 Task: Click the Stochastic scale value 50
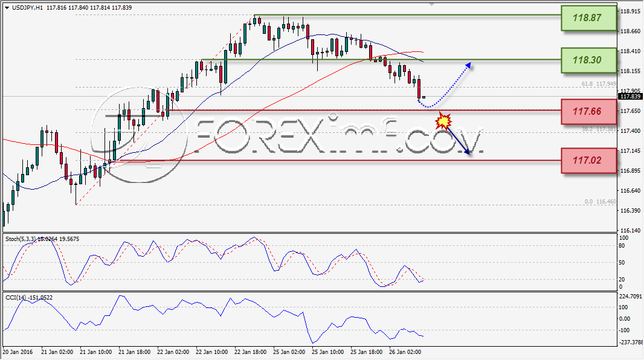click(x=622, y=263)
